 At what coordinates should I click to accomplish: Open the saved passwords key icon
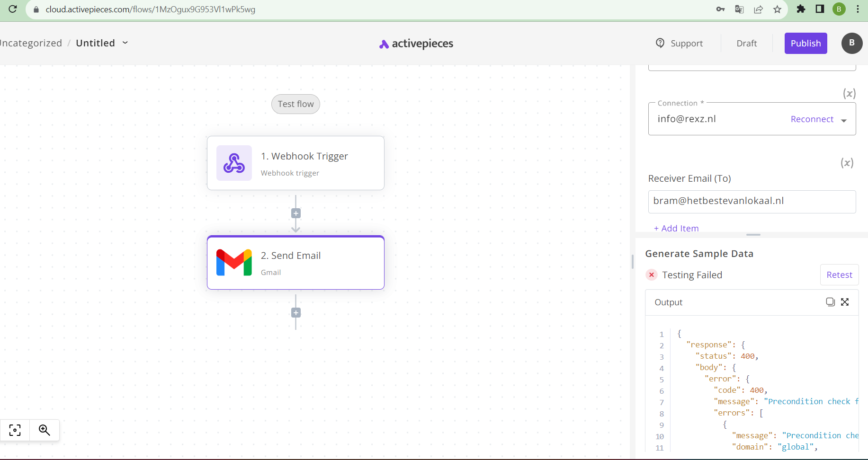click(720, 9)
